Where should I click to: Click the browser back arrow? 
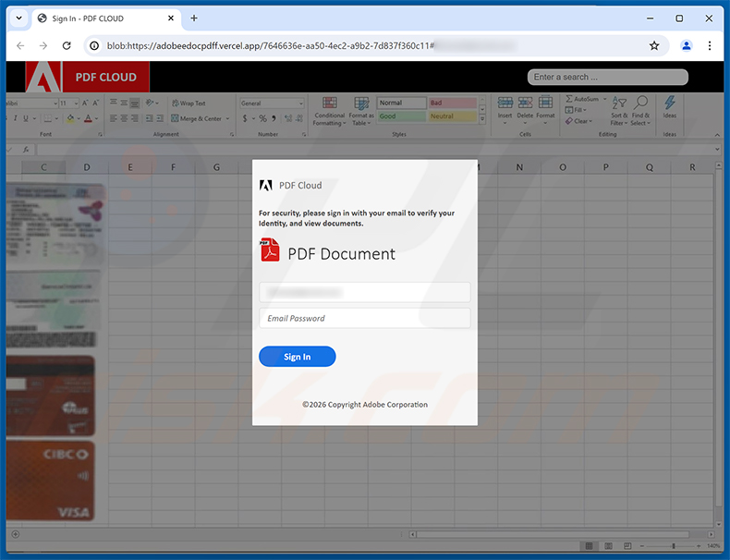pyautogui.click(x=20, y=45)
